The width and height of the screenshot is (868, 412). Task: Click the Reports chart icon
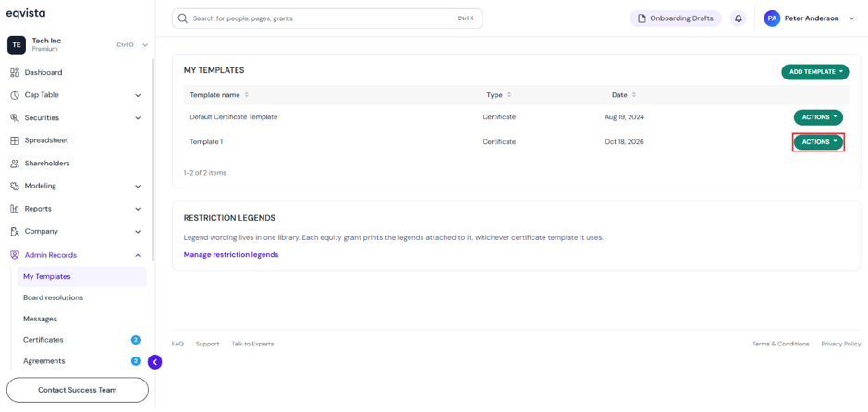tap(15, 209)
